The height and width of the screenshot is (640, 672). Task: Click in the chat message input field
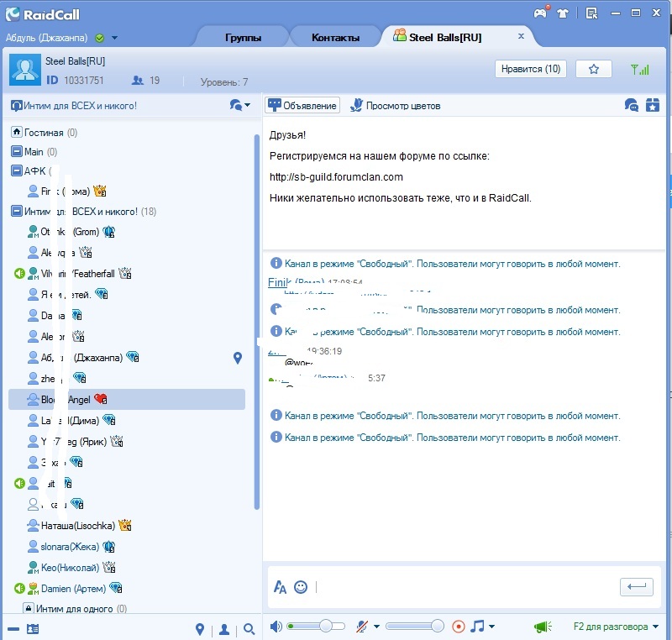click(466, 587)
